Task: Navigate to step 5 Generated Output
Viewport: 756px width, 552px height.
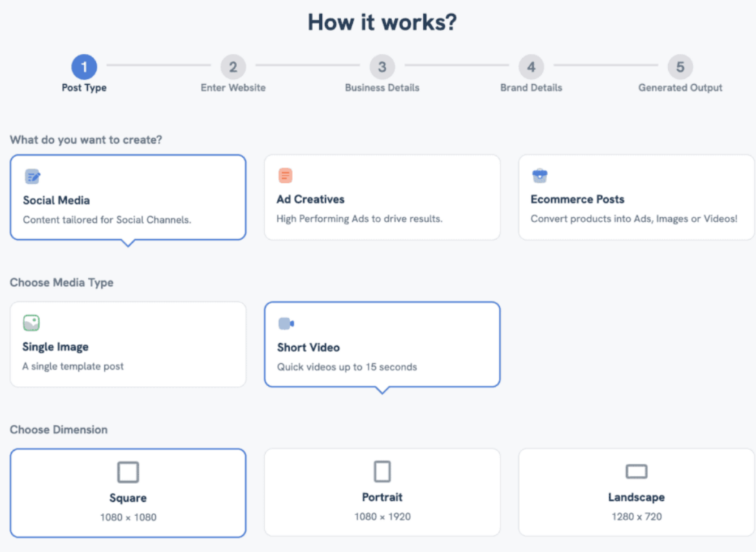Action: pos(680,68)
